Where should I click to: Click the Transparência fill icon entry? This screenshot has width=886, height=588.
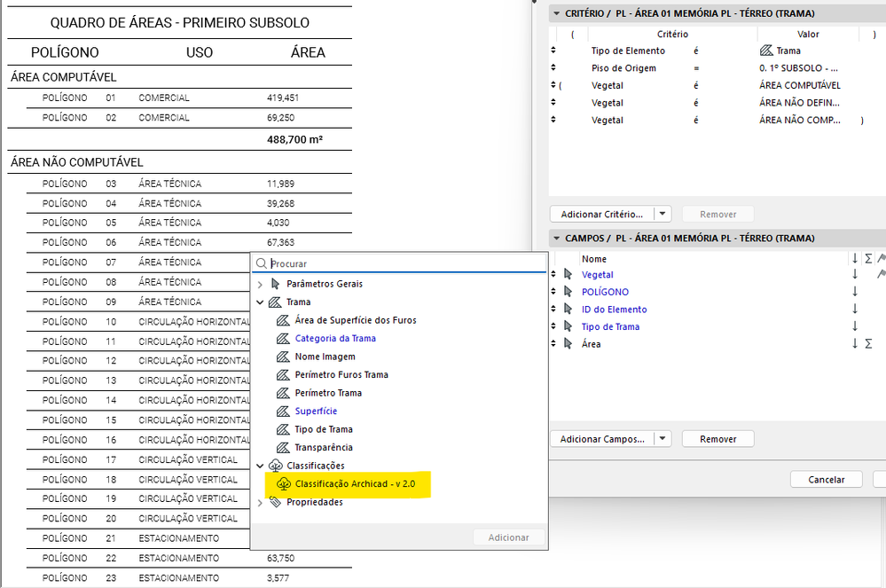283,447
